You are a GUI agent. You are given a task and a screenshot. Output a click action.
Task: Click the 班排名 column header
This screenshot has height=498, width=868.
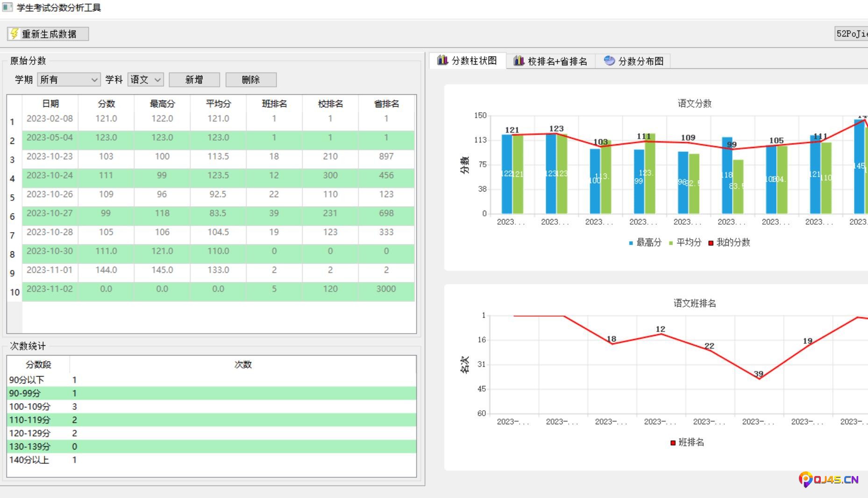point(274,104)
